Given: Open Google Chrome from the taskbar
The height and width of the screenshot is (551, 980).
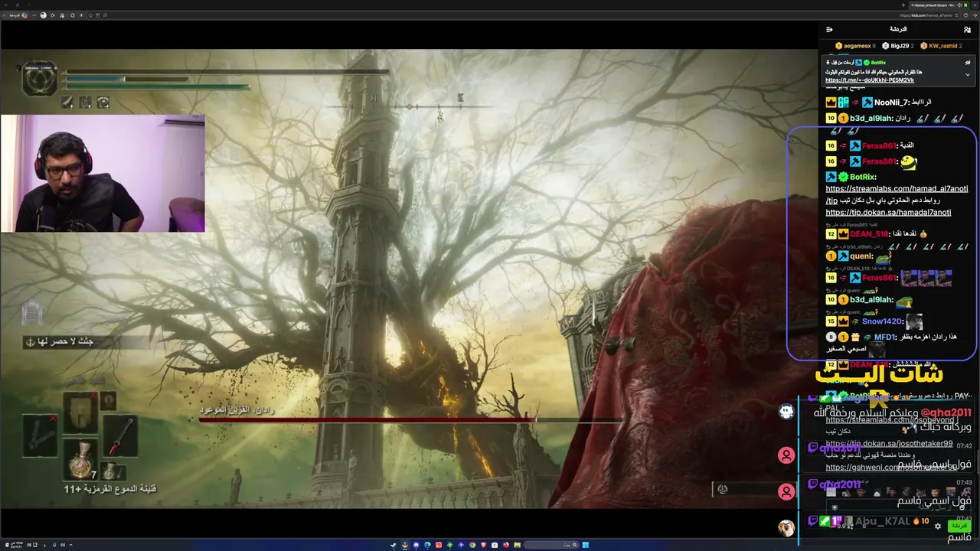Looking at the screenshot, I should coord(472,545).
